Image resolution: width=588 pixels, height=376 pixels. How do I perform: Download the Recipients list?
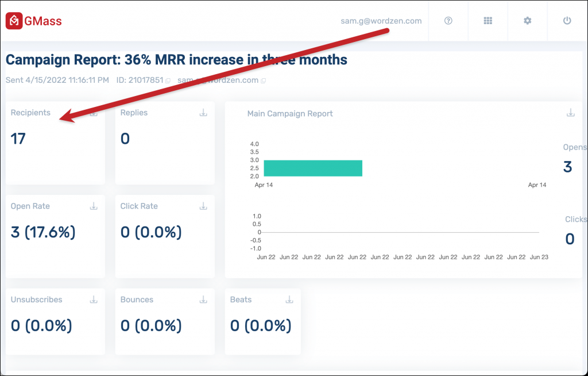[93, 113]
